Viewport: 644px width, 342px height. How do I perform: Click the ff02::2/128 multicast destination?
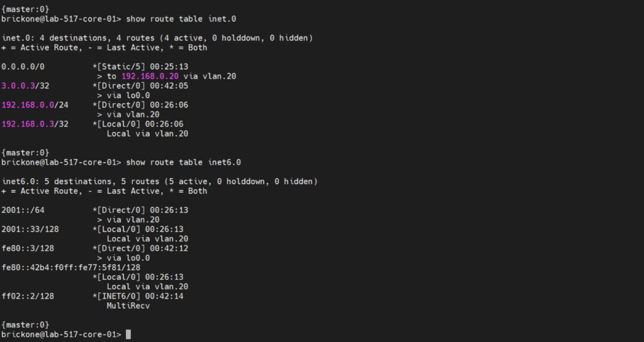click(x=28, y=296)
